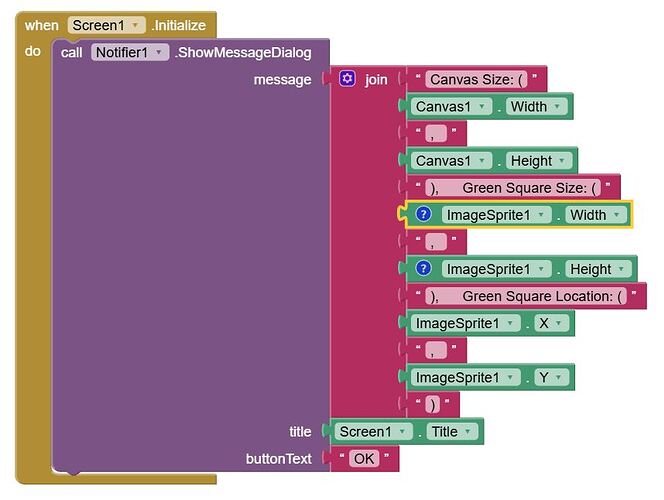Image resolution: width=664 pixels, height=500 pixels.
Task: Edit the '), Green Square Size: (' text string
Action: point(513,188)
